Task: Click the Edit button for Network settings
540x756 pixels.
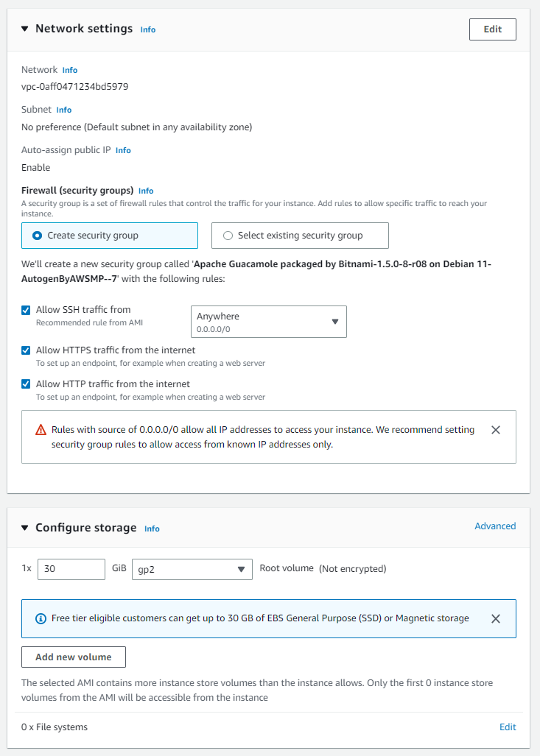Action: click(492, 29)
